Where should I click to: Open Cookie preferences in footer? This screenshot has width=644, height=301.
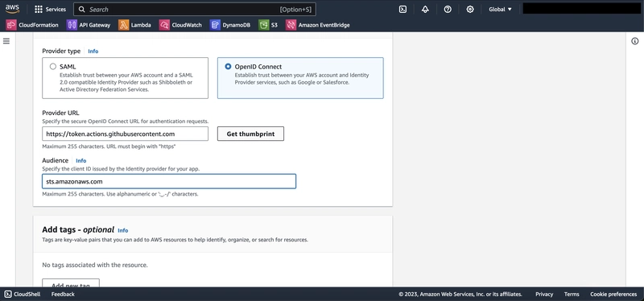(613, 294)
